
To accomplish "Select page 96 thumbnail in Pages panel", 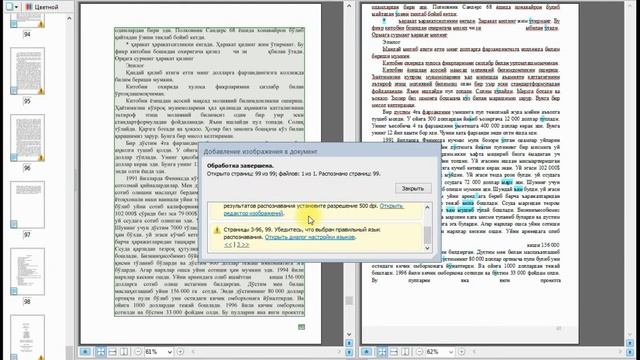I will point(27,138).
